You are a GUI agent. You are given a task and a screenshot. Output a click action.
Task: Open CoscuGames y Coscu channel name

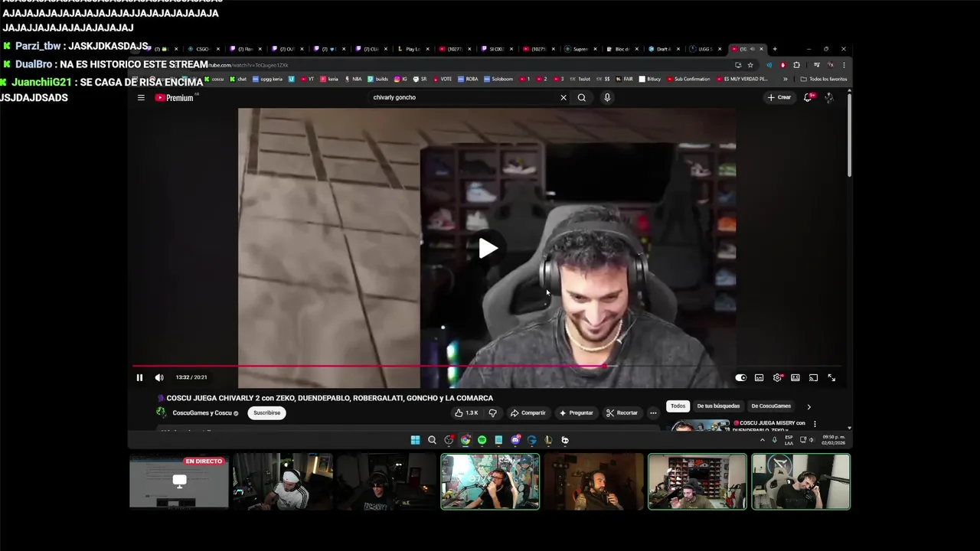pos(202,412)
